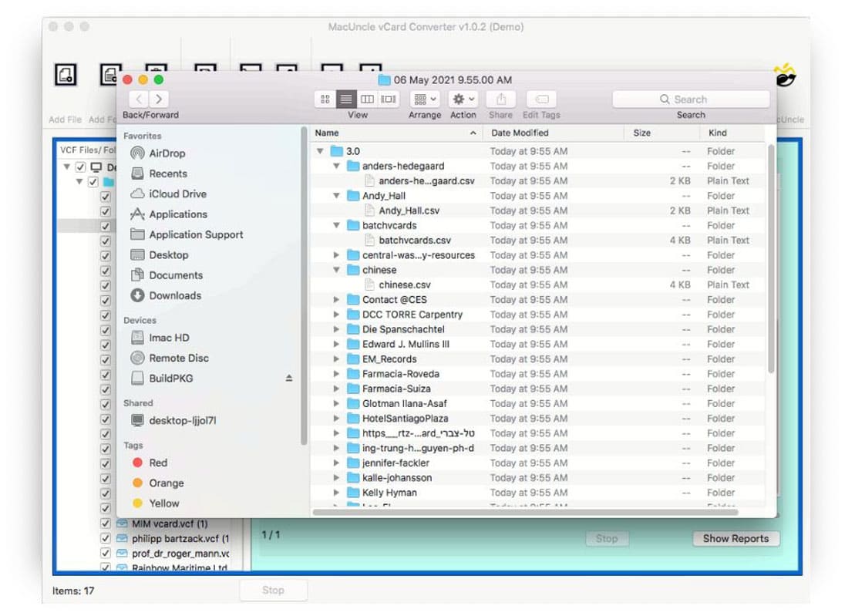The height and width of the screenshot is (616, 845).
Task: Switch Finder to column view
Action: [x=367, y=99]
